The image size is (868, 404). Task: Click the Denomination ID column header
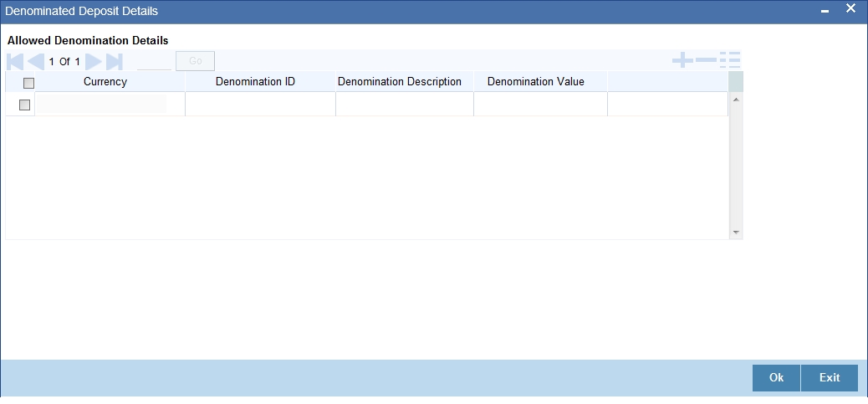(255, 81)
